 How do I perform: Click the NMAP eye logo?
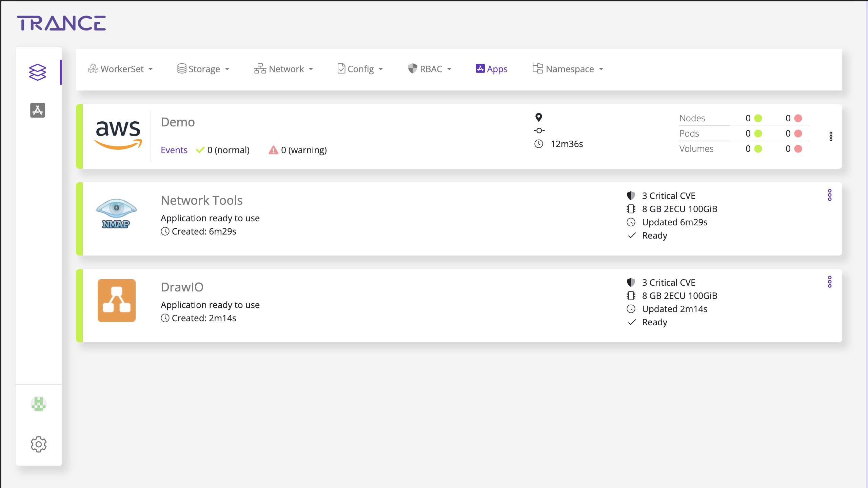coord(116,213)
